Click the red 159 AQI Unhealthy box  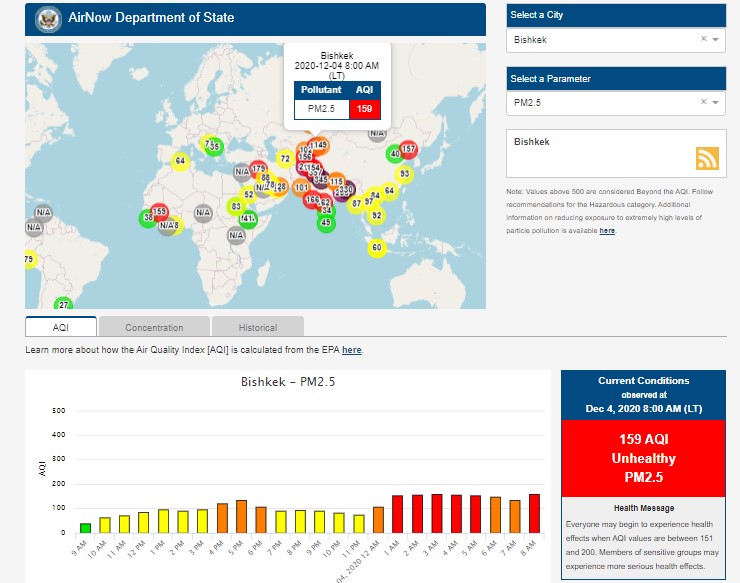[643, 458]
